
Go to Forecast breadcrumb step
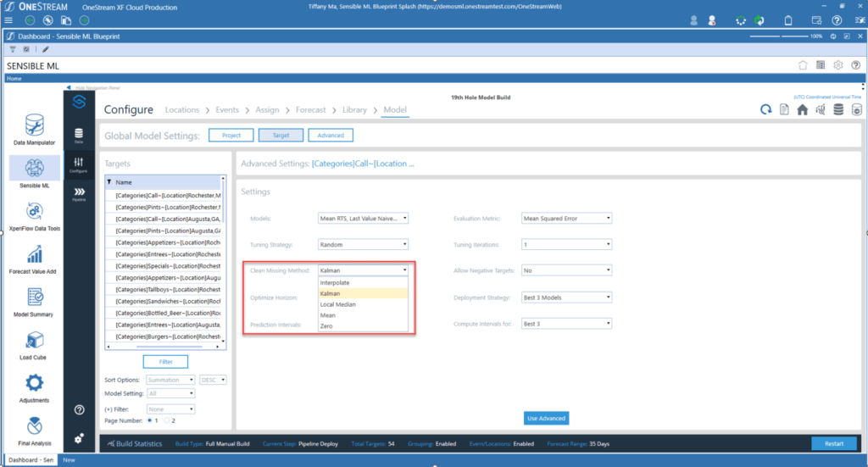[310, 109]
